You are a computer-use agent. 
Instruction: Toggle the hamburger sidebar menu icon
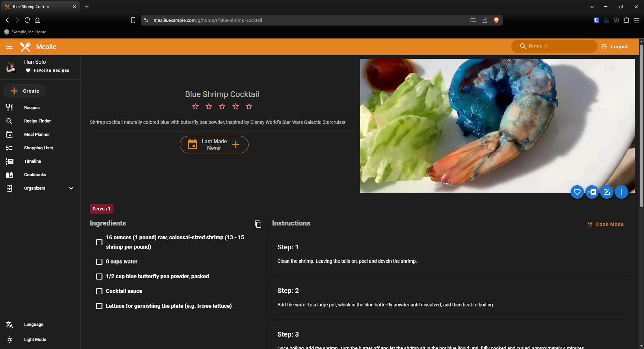9,47
